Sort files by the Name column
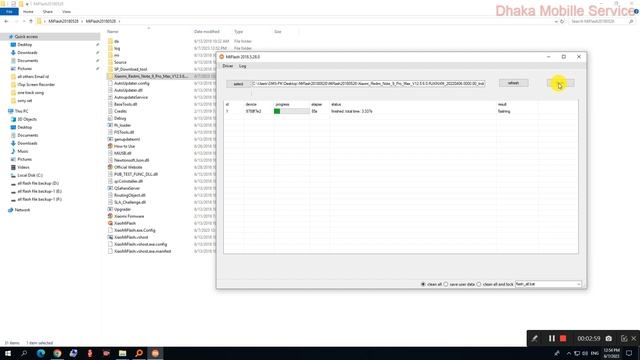 tap(113, 31)
